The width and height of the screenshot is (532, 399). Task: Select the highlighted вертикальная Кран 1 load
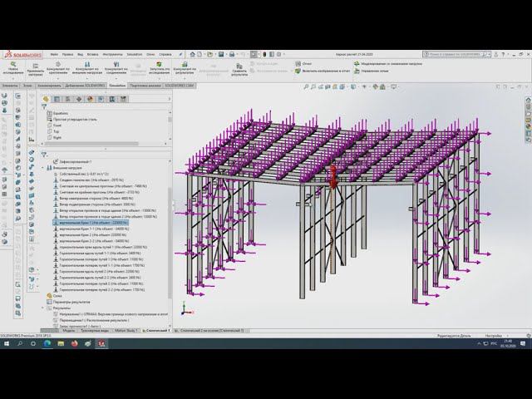91,223
